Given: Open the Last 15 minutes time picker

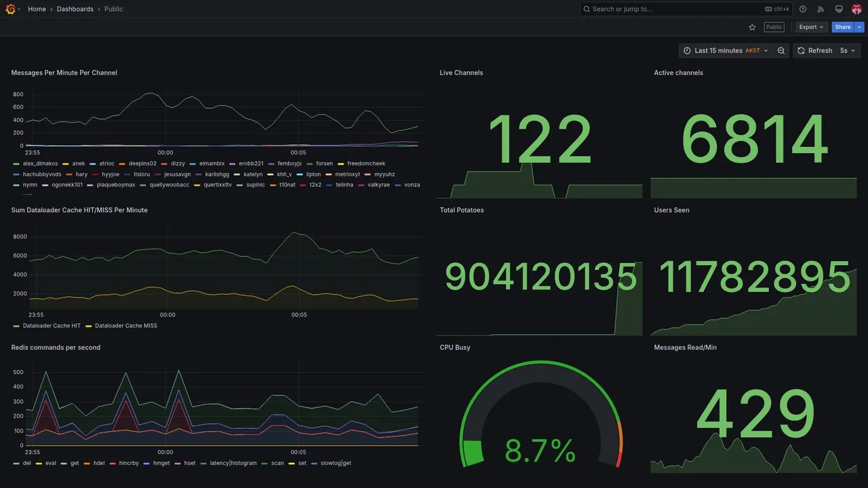Looking at the screenshot, I should [726, 51].
